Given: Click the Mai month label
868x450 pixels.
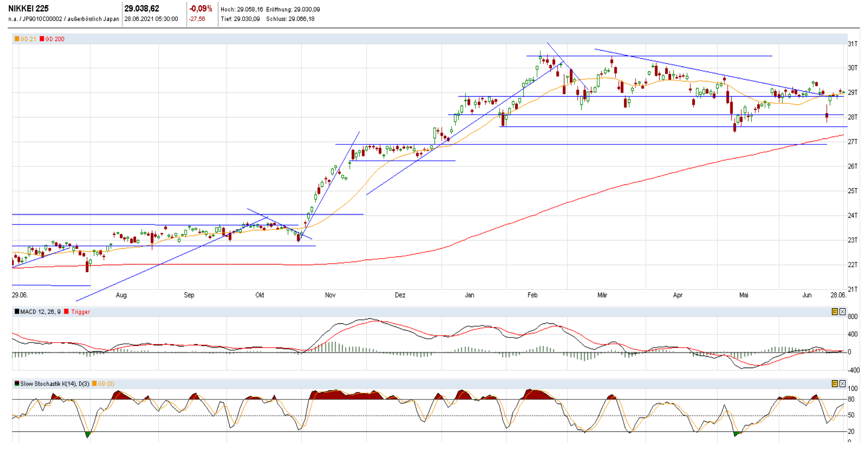Looking at the screenshot, I should click(x=744, y=295).
